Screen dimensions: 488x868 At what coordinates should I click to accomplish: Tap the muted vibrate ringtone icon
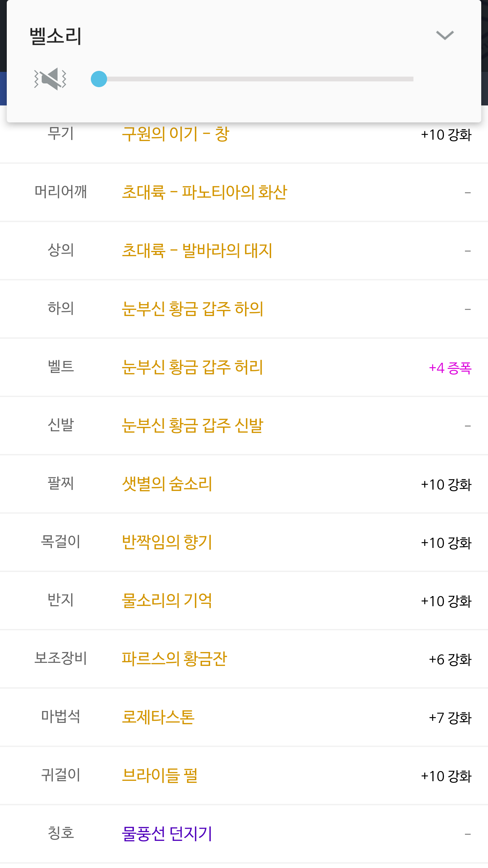coord(50,79)
